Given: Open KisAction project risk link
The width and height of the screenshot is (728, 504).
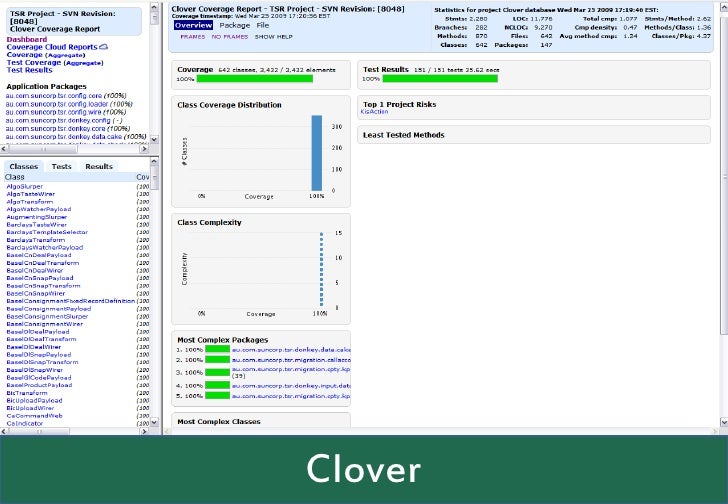Looking at the screenshot, I should click(374, 112).
